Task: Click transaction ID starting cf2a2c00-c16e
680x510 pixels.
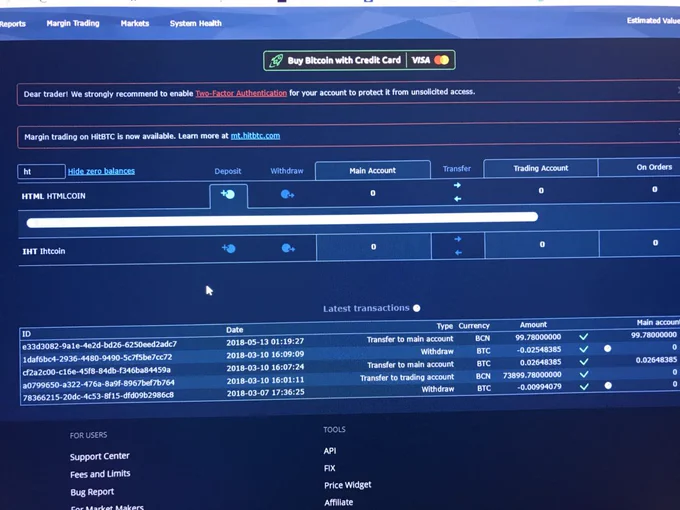Action: click(x=96, y=371)
